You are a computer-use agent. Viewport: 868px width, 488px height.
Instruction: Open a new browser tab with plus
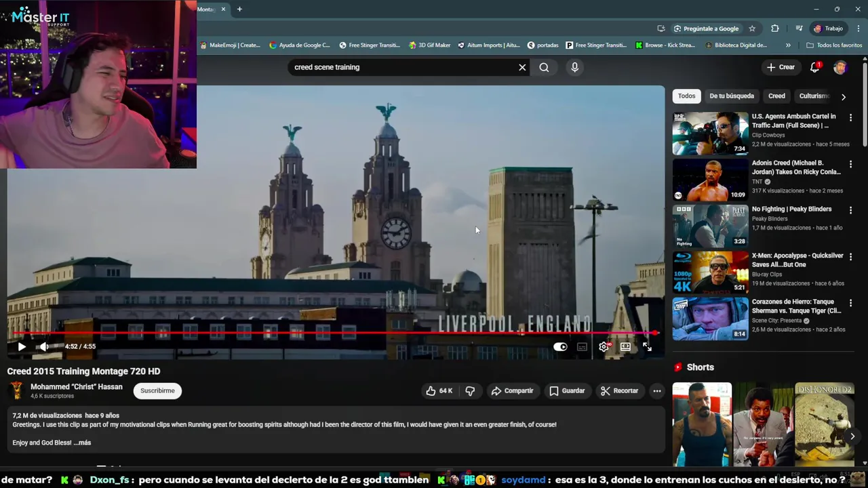(x=239, y=9)
